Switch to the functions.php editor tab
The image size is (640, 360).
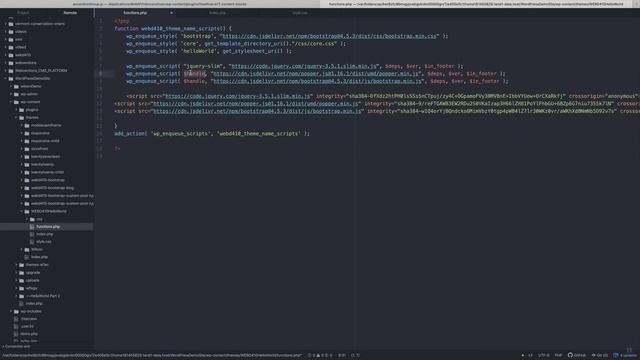135,13
